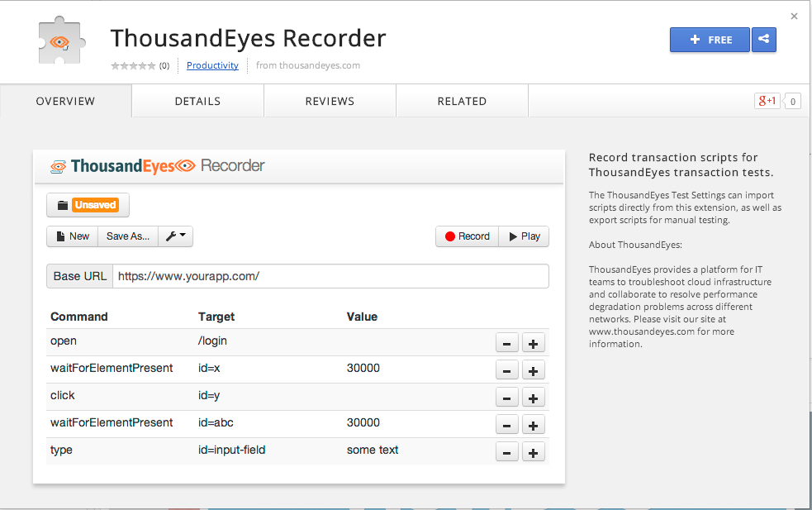Click the star rating display

[x=133, y=65]
